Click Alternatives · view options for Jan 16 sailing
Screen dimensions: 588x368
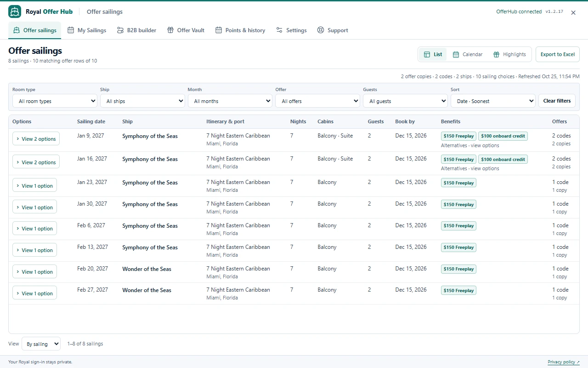pos(470,168)
